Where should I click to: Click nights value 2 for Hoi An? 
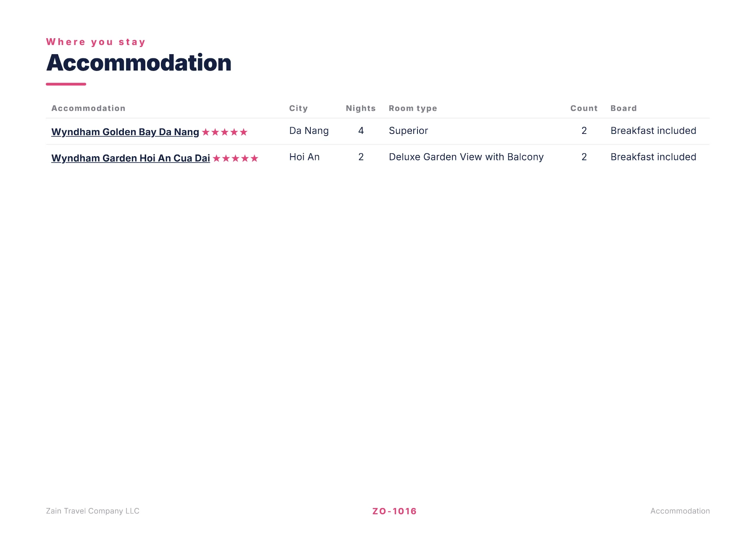361,157
